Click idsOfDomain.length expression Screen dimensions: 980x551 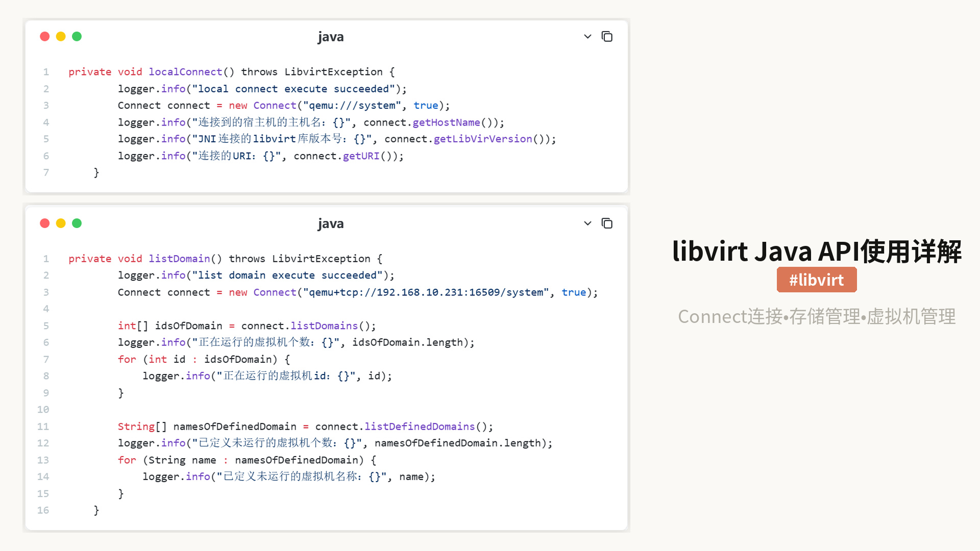pos(407,342)
